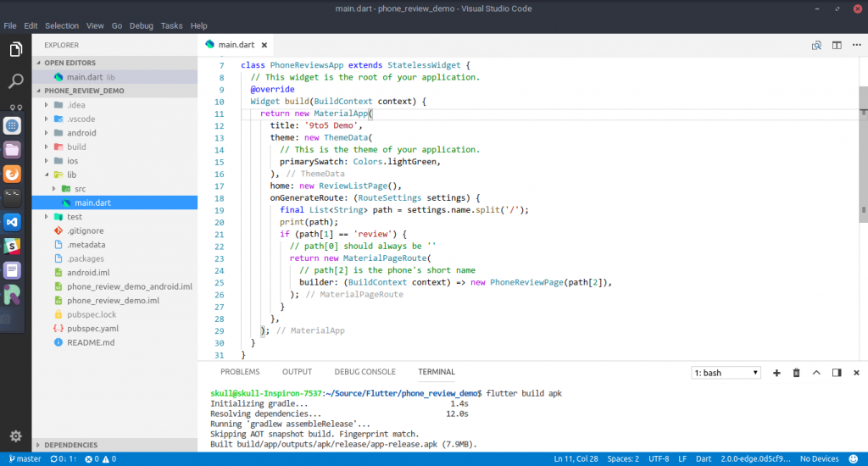Select main.dart under Open Editors
868x466 pixels.
point(114,77)
